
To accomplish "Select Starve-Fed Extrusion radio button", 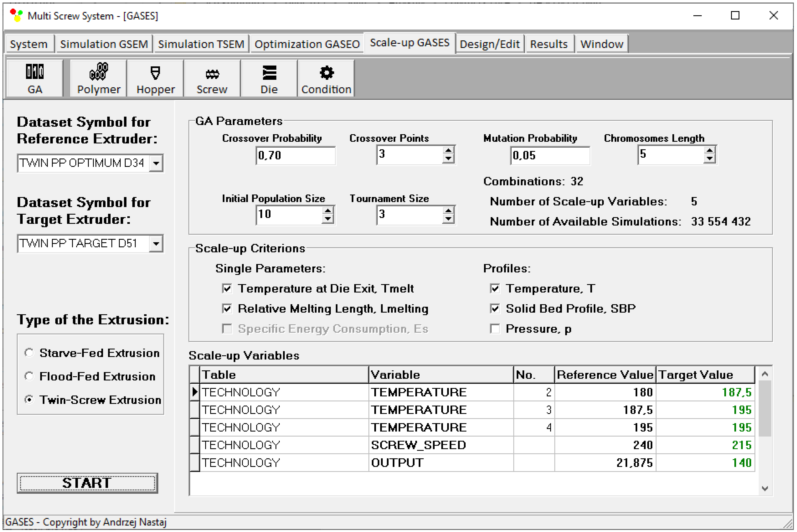I will 29,353.
